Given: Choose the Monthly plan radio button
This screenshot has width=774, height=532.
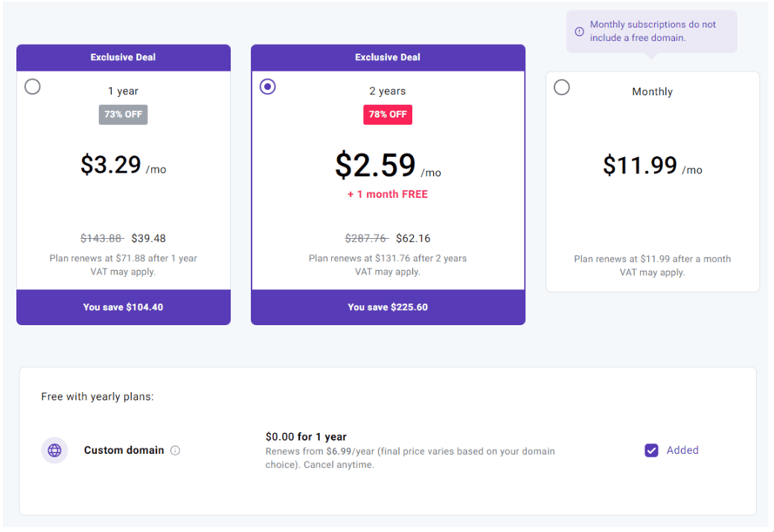Looking at the screenshot, I should (x=562, y=87).
